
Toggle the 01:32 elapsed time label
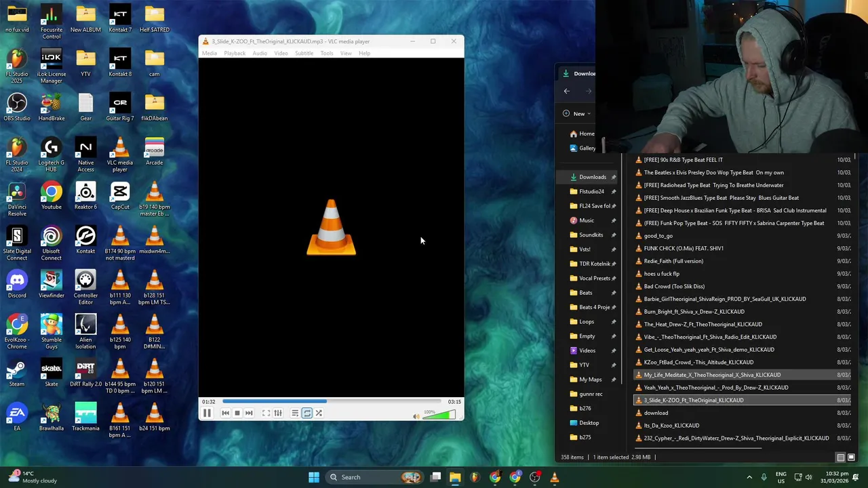(208, 401)
